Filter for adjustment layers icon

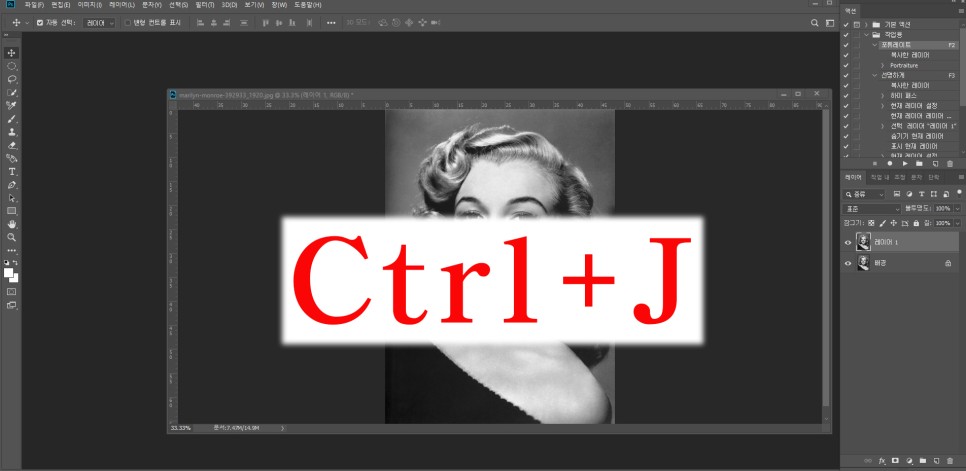click(x=909, y=194)
